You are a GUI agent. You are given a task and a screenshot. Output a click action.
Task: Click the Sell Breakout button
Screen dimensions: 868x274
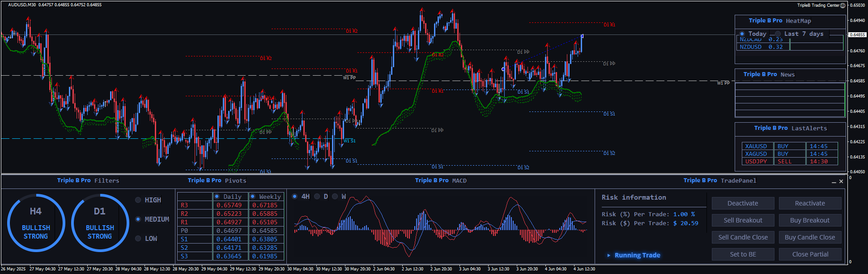pyautogui.click(x=743, y=220)
